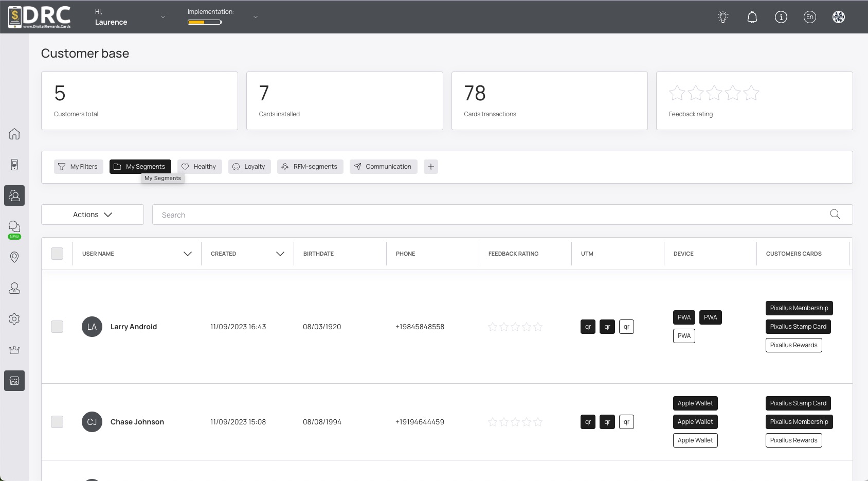Click outlined qr tag for Larry Android
The width and height of the screenshot is (868, 481).
tap(626, 327)
